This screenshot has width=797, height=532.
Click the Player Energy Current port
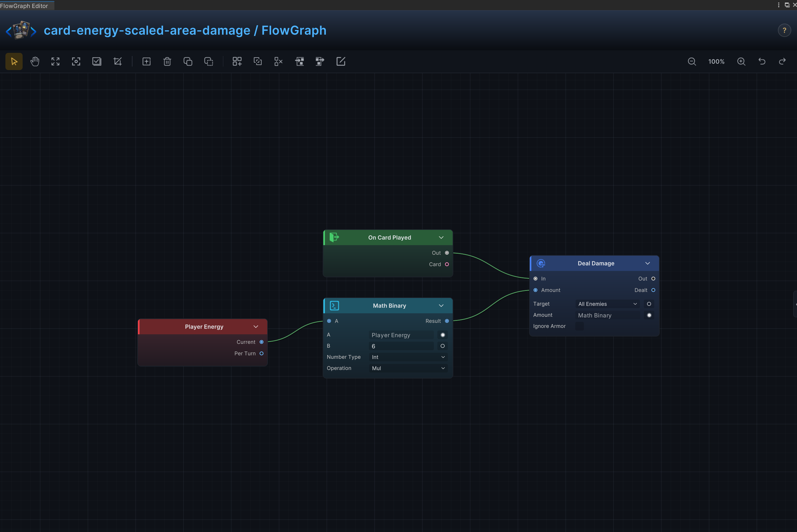point(262,342)
